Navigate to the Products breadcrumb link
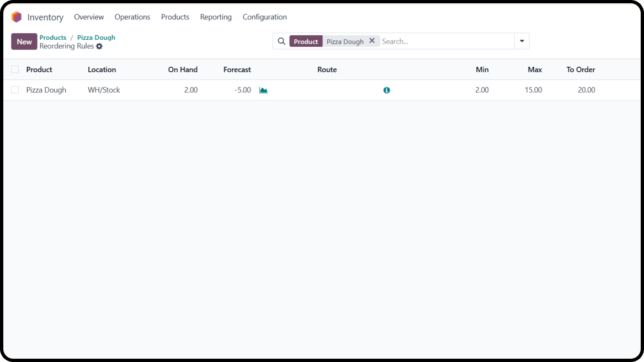The width and height of the screenshot is (644, 362). (x=53, y=38)
